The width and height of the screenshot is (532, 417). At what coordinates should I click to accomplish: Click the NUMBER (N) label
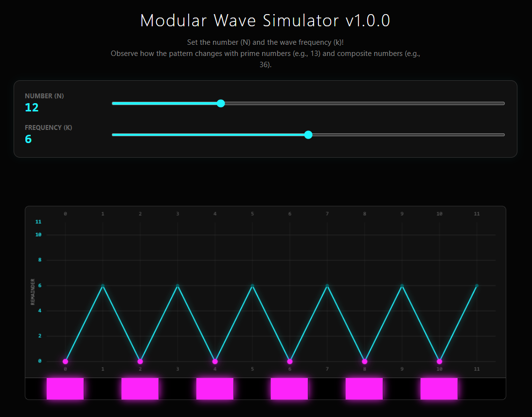[44, 96]
